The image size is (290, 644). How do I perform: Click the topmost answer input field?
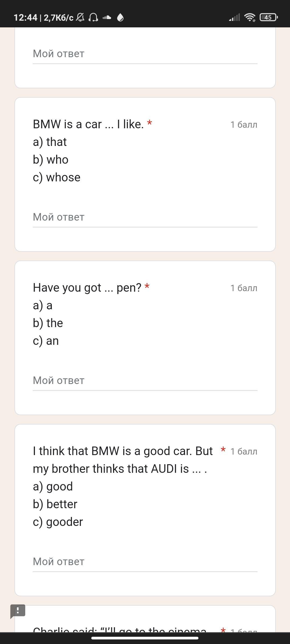(x=145, y=54)
